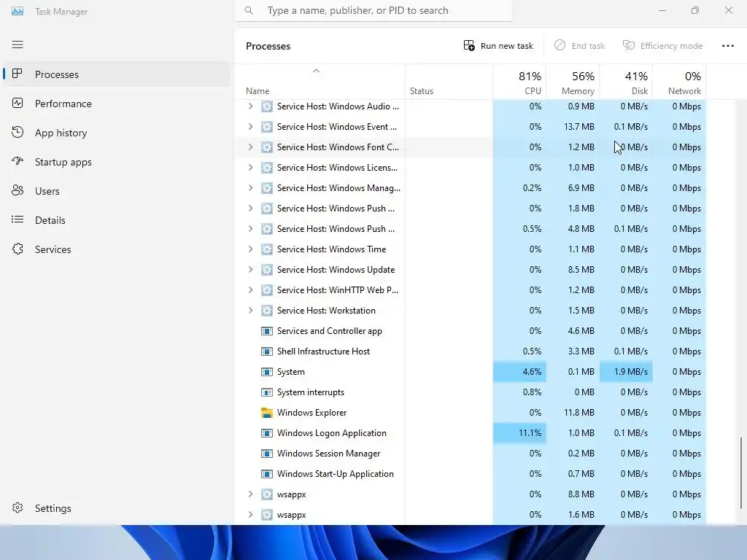This screenshot has width=747, height=560.
Task: Expand Service Host: Windows Licens... row
Action: click(251, 168)
